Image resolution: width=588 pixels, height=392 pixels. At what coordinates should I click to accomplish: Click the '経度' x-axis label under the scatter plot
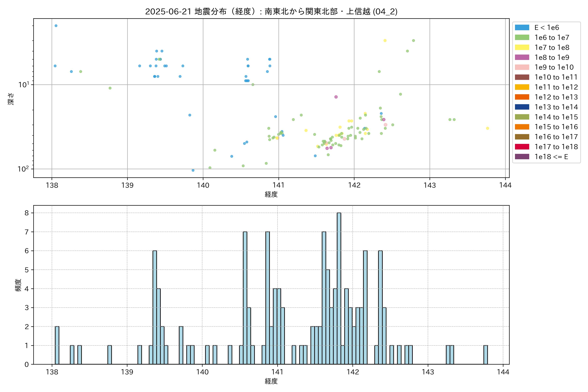pos(271,194)
